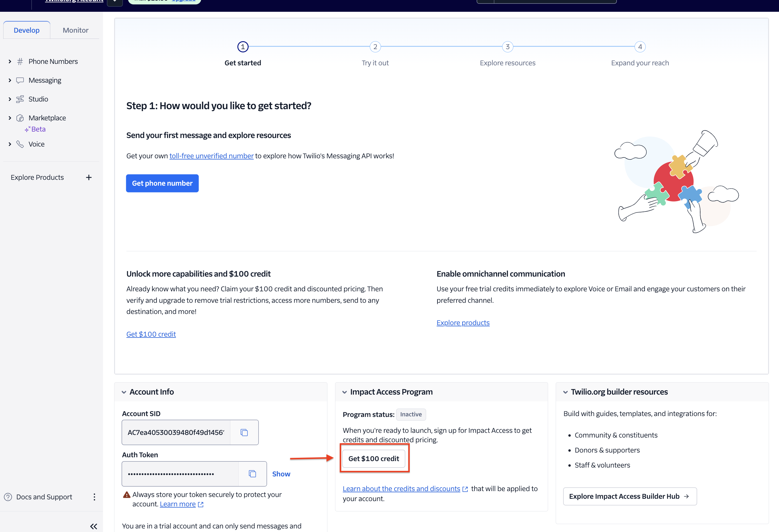Screen dimensions: 779x532
Task: Collapse the Impact Access Program panel
Action: click(x=344, y=392)
